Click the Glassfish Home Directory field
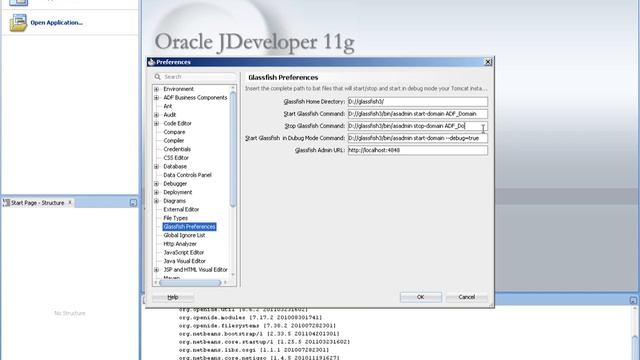640x360 pixels. click(418, 102)
